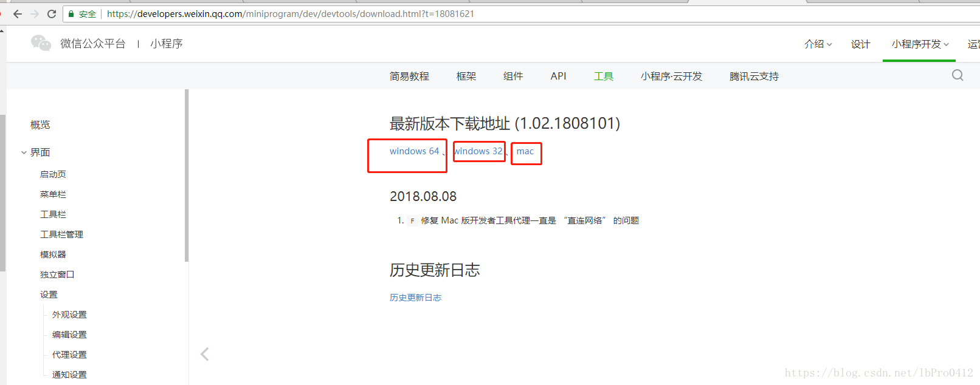Open 模拟器 sidebar item
980x385 pixels.
coord(53,254)
